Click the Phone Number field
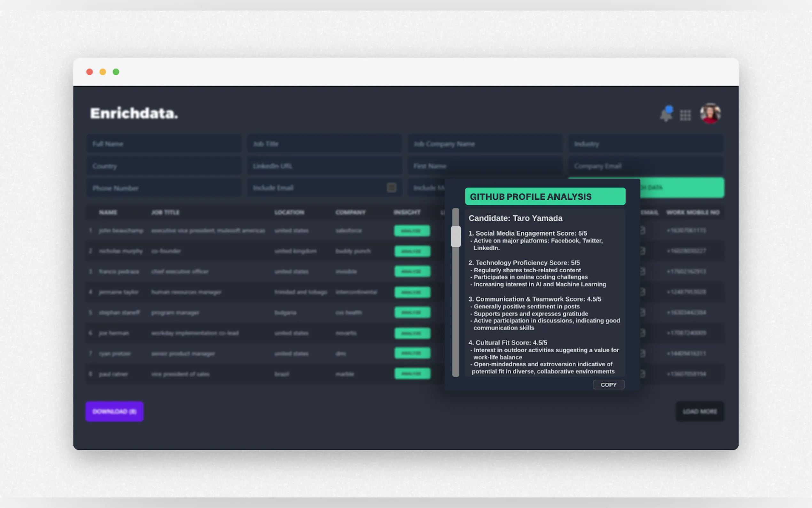The height and width of the screenshot is (508, 812). pos(164,188)
